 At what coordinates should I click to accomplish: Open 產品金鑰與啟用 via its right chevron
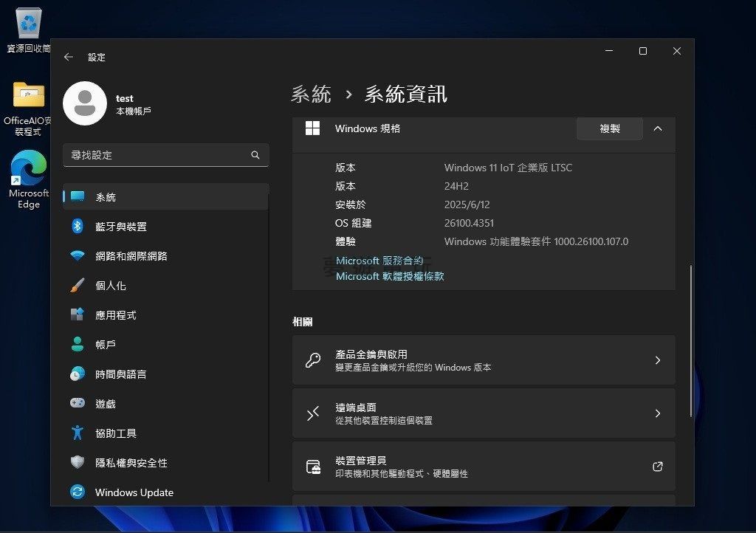point(658,360)
